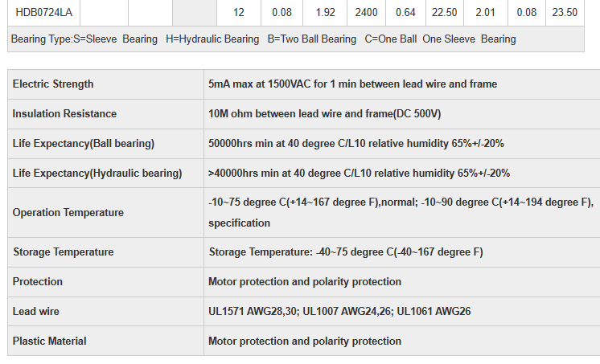Click the 50000hrs min life expectancy text
600x364 pixels.
click(355, 144)
